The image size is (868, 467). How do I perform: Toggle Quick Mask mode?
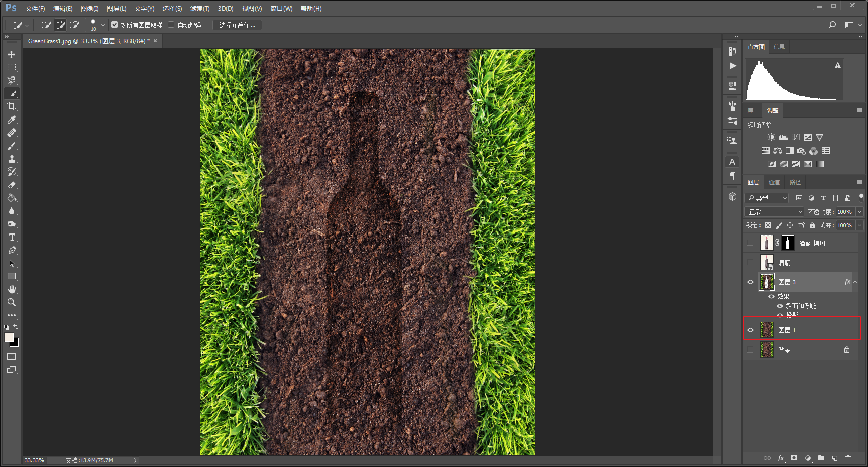point(11,357)
